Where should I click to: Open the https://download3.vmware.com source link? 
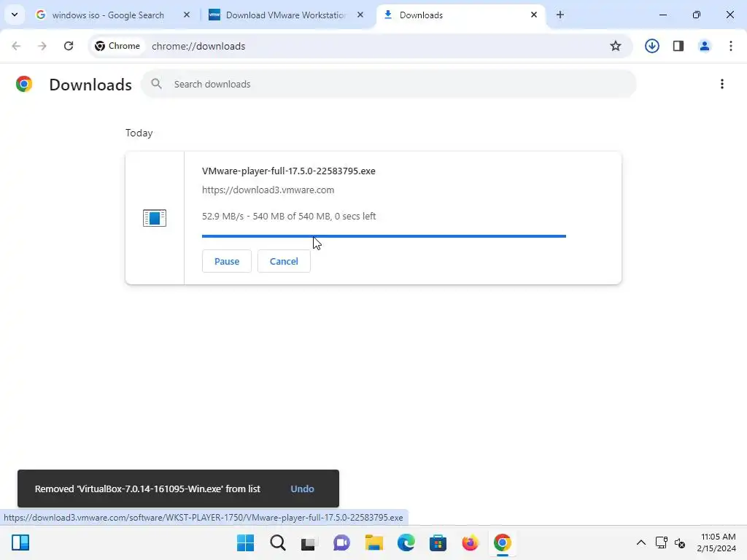tap(268, 190)
